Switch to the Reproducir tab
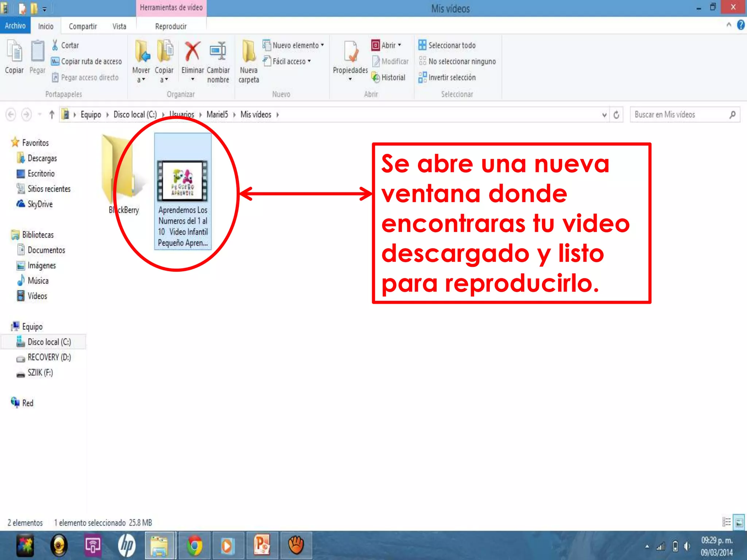Image resolution: width=747 pixels, height=560 pixels. click(171, 26)
